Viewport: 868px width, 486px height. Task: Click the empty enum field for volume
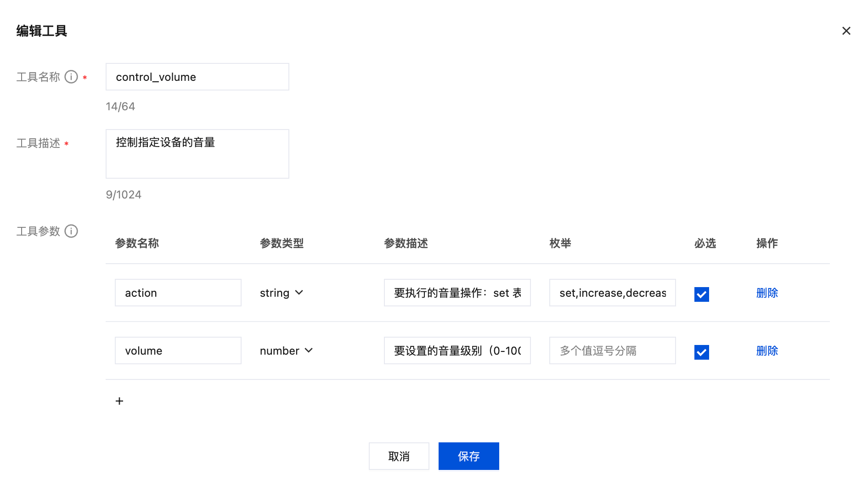[612, 351]
